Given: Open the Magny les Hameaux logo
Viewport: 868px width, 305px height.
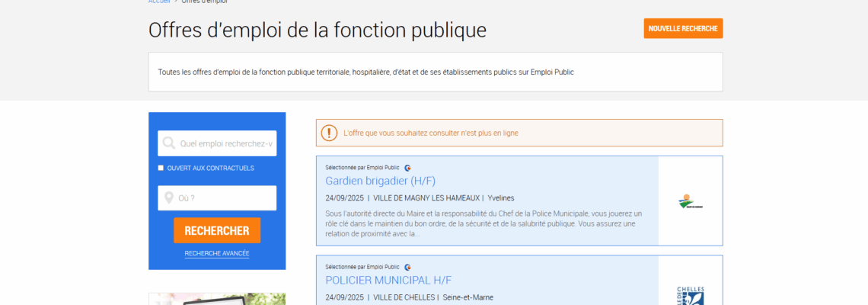Looking at the screenshot, I should click(690, 202).
